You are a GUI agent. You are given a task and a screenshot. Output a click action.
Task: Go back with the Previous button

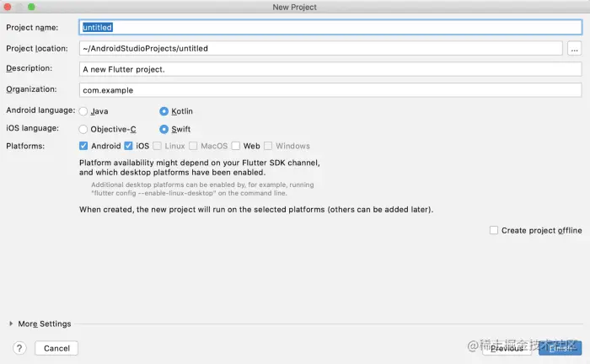506,348
